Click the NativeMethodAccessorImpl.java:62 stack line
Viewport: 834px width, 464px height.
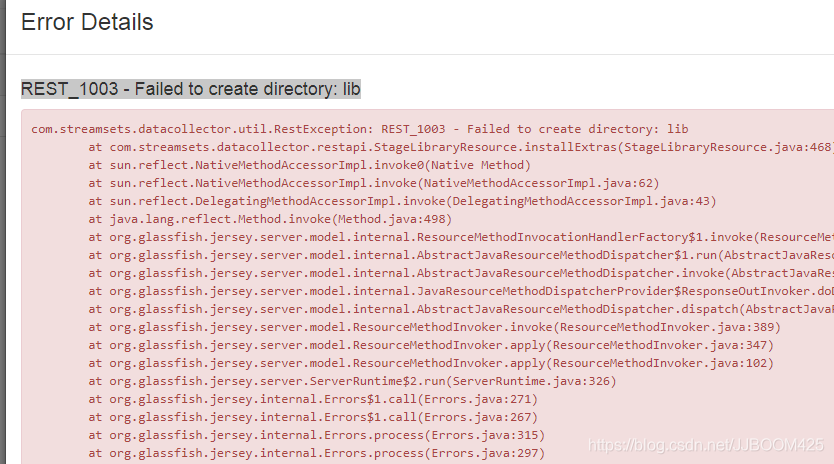(374, 184)
